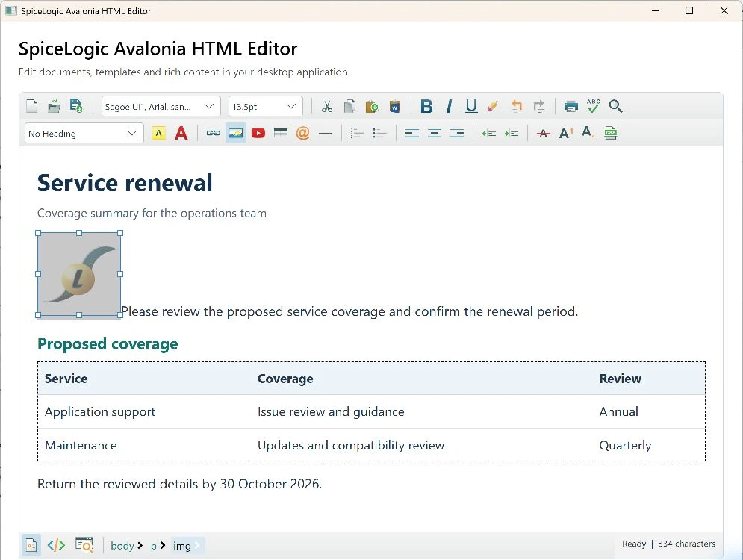Toggle numbered list
The height and width of the screenshot is (560, 743).
(357, 133)
